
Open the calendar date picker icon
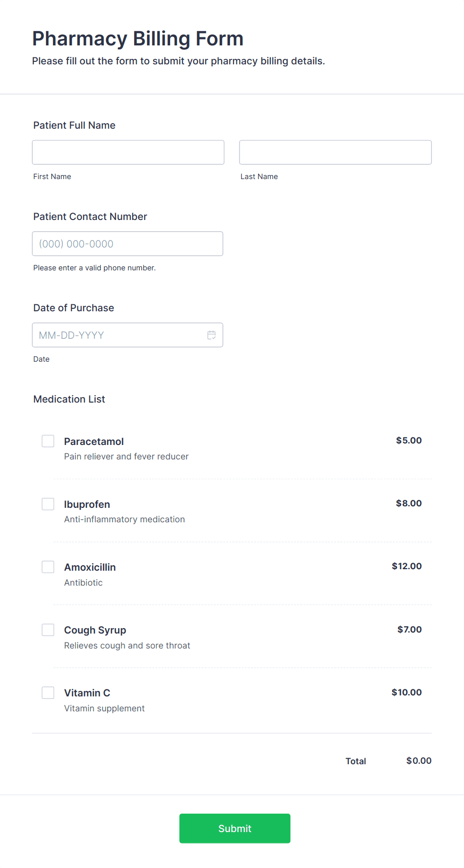(212, 335)
